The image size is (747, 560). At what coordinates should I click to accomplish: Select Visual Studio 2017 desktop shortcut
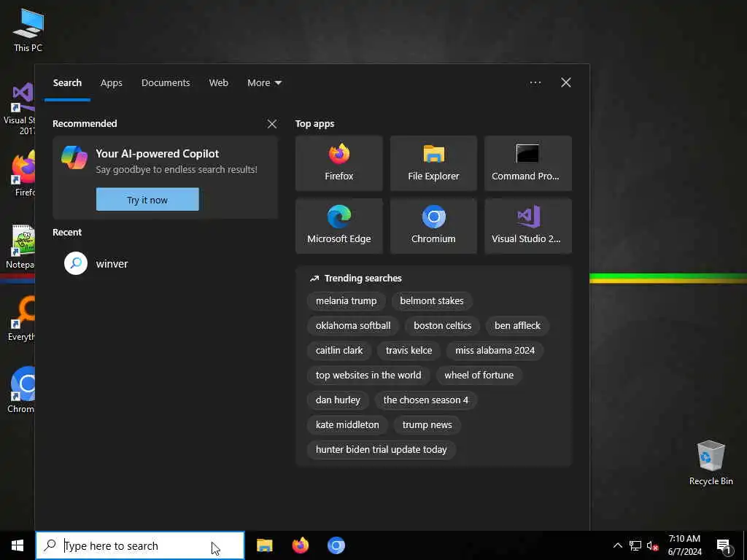[19, 109]
